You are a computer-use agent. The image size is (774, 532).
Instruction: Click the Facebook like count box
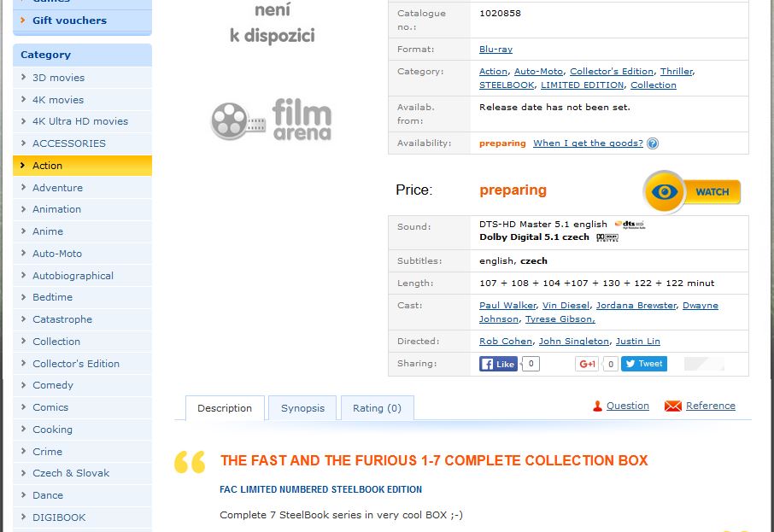[x=531, y=364]
